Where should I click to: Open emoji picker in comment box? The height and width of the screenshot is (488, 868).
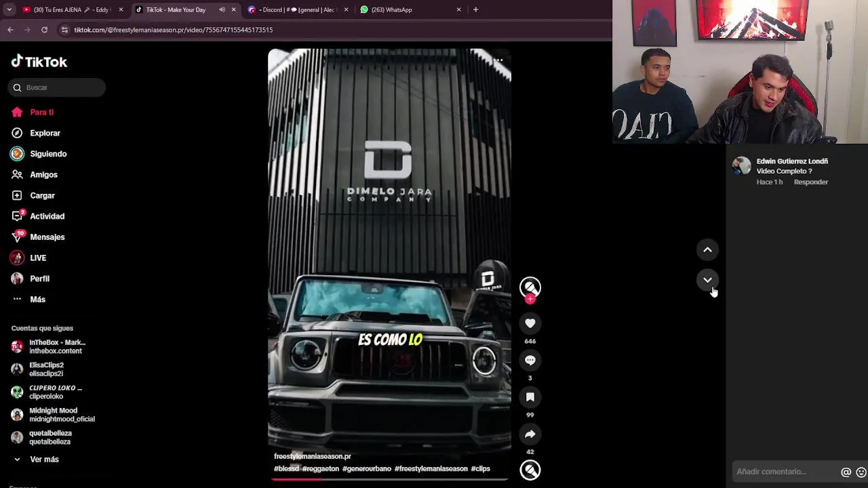coord(861,472)
